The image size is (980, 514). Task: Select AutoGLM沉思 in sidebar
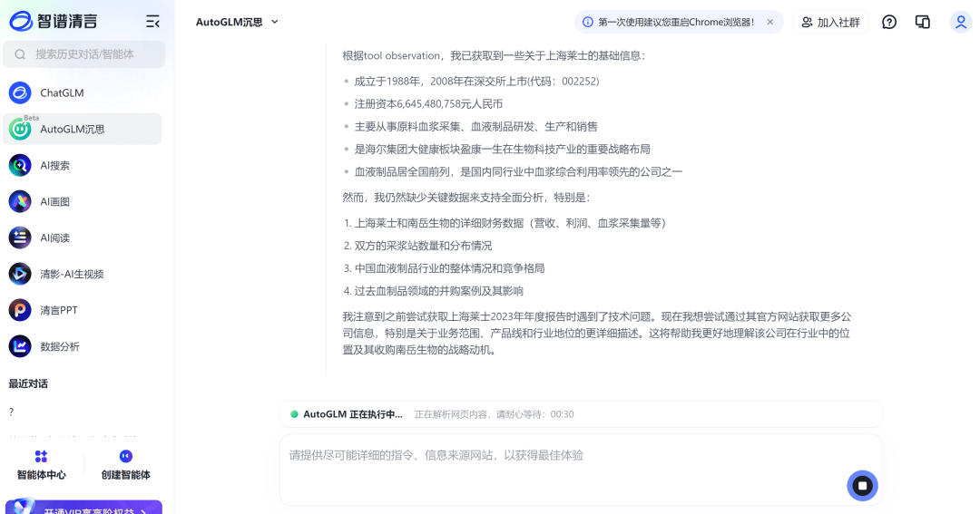click(83, 130)
